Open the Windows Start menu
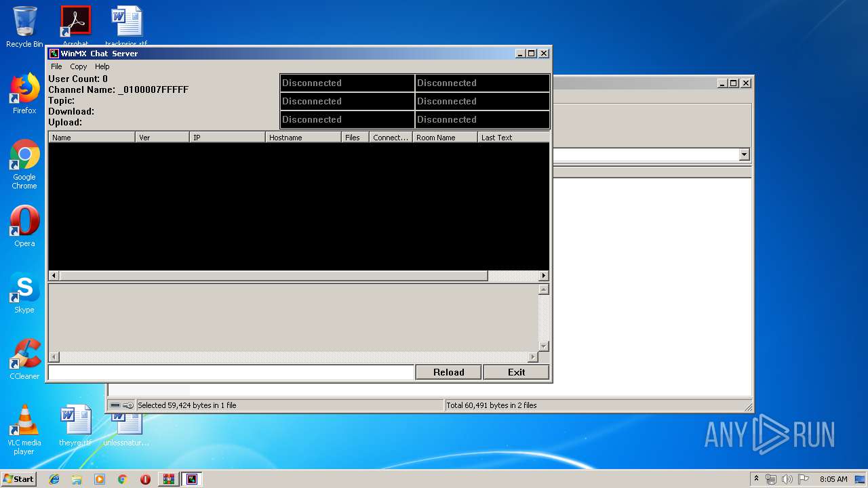 18,479
